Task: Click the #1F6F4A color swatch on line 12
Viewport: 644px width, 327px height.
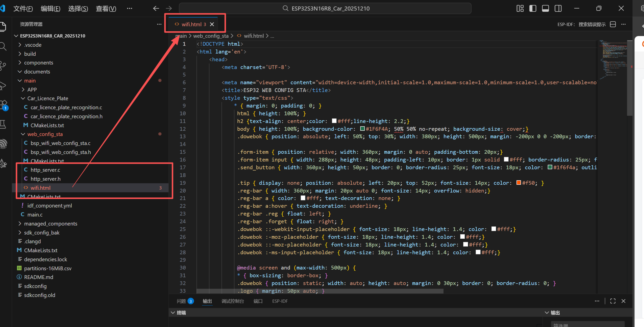Action: click(362, 129)
